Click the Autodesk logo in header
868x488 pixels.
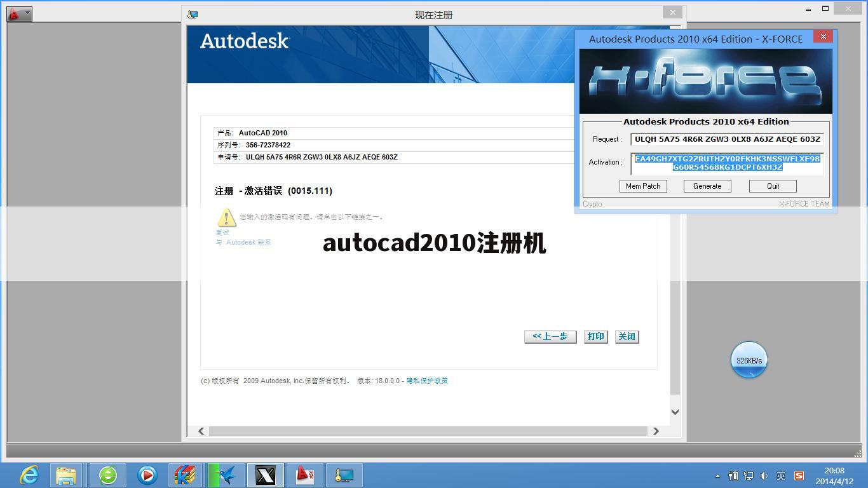point(245,41)
